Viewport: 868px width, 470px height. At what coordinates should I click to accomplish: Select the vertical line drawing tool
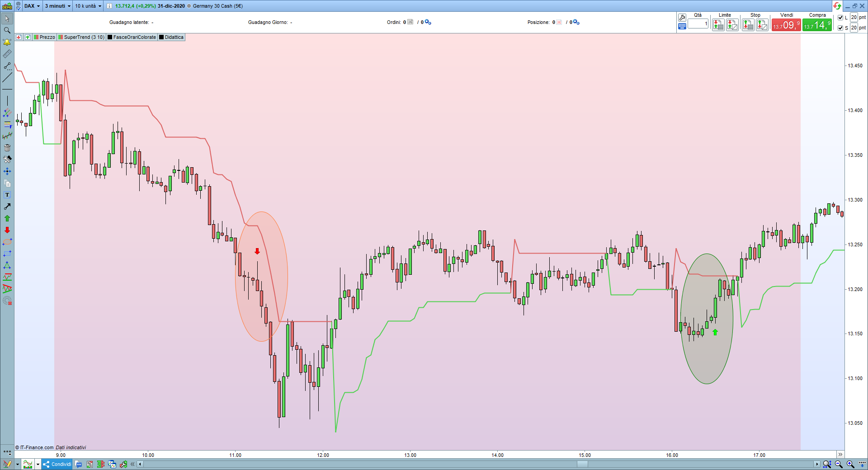7,101
